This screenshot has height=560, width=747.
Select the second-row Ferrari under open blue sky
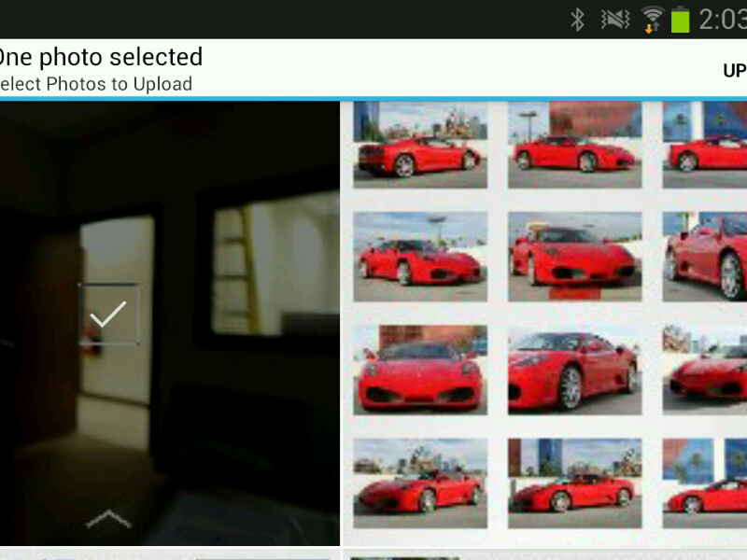point(420,256)
